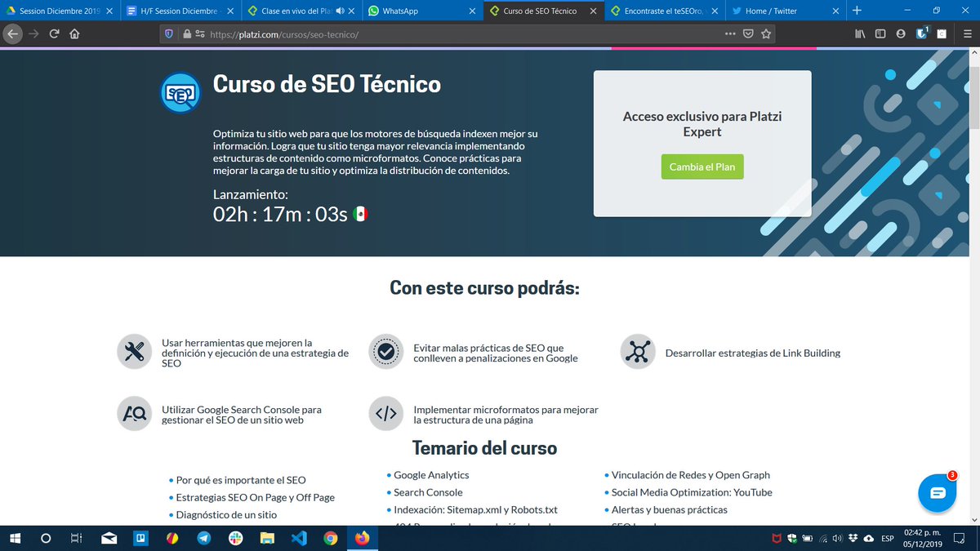Open the taskbar clock and date
This screenshot has height=551, width=980.
[x=924, y=539]
